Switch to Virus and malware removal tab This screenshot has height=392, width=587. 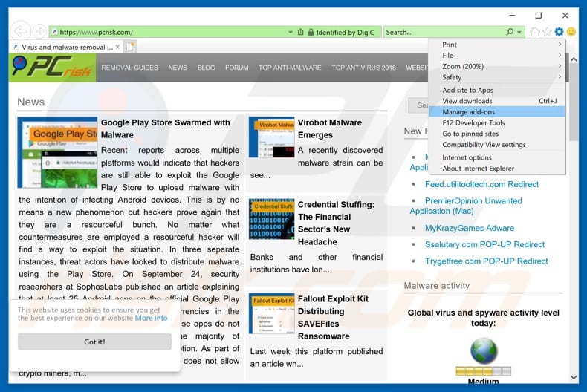click(x=67, y=47)
